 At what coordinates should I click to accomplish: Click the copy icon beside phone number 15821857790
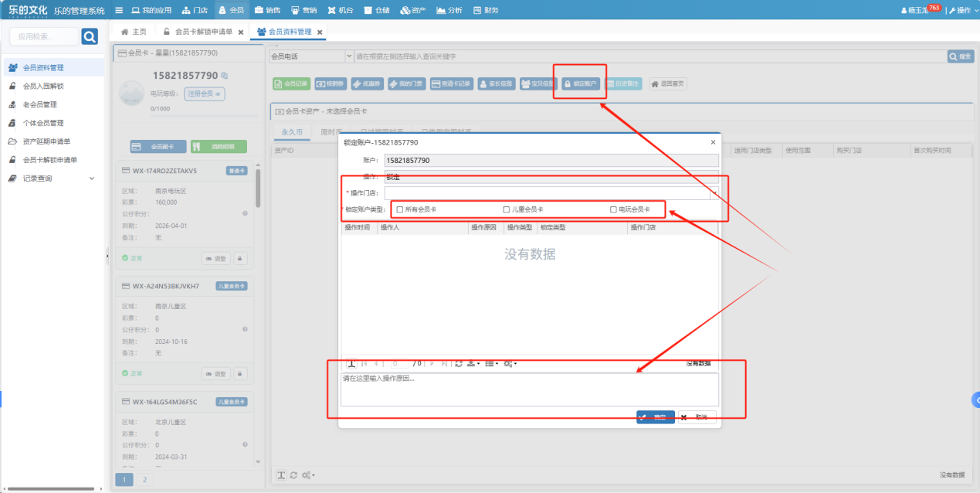point(225,76)
